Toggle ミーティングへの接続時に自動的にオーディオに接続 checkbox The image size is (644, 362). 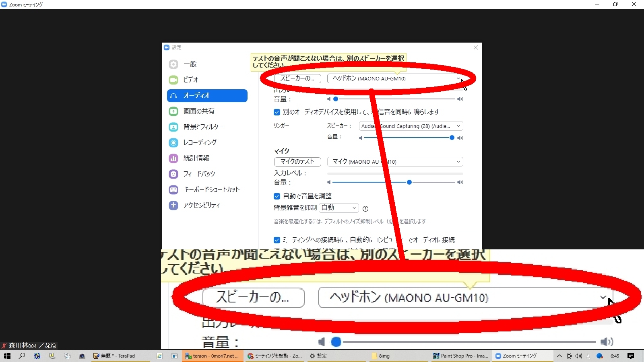tap(277, 240)
